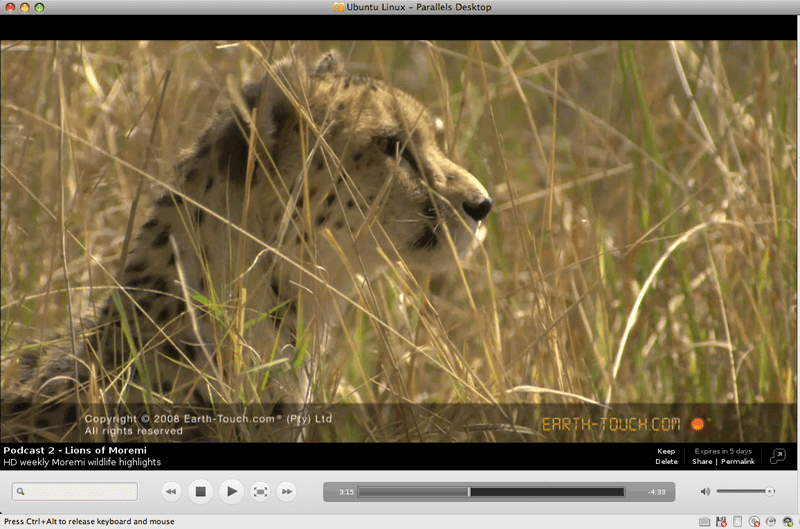
Task: Click the video progress seek bar
Action: pos(490,491)
